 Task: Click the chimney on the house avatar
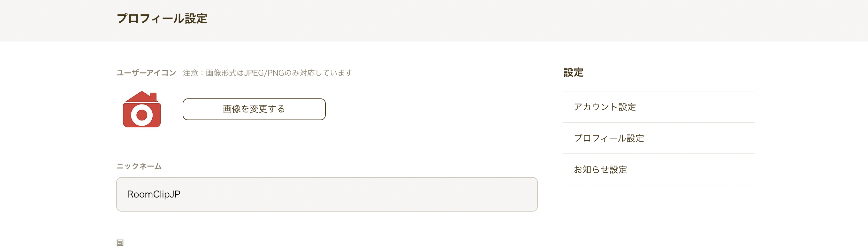coord(153,96)
